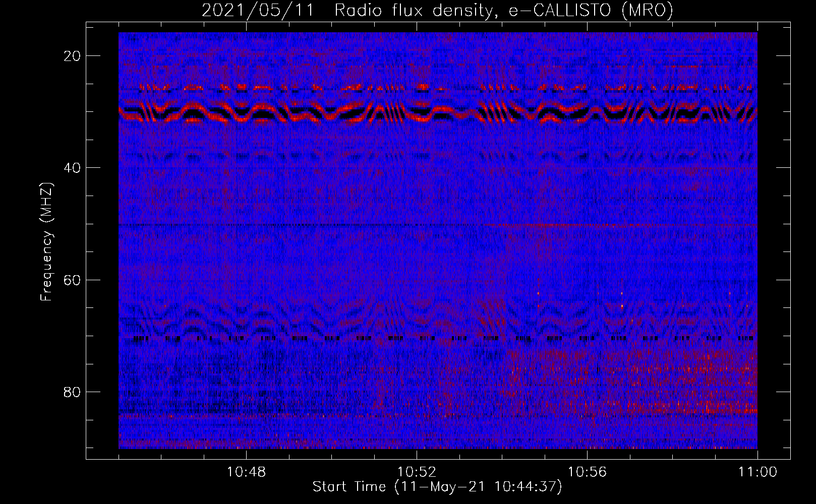The height and width of the screenshot is (504, 816).
Task: Click the plot title '2021/05/11 Radio flux density'
Action: [438, 10]
